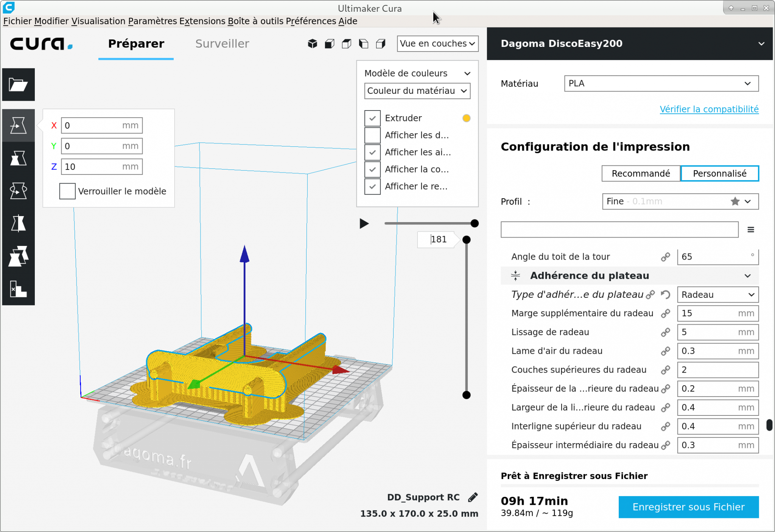Click the settings panel scrollbar handle
Image resolution: width=775 pixels, height=532 pixels.
[769, 425]
